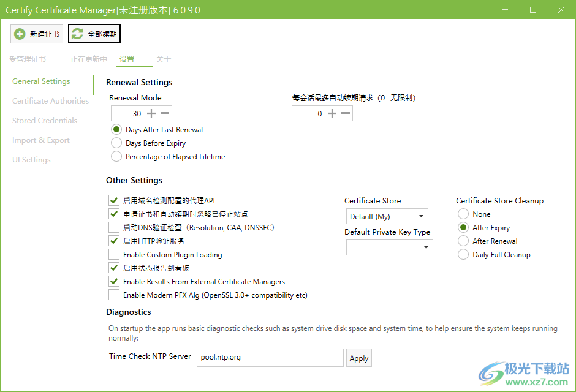
Task: Open Stored Credentials settings section
Action: pos(45,121)
